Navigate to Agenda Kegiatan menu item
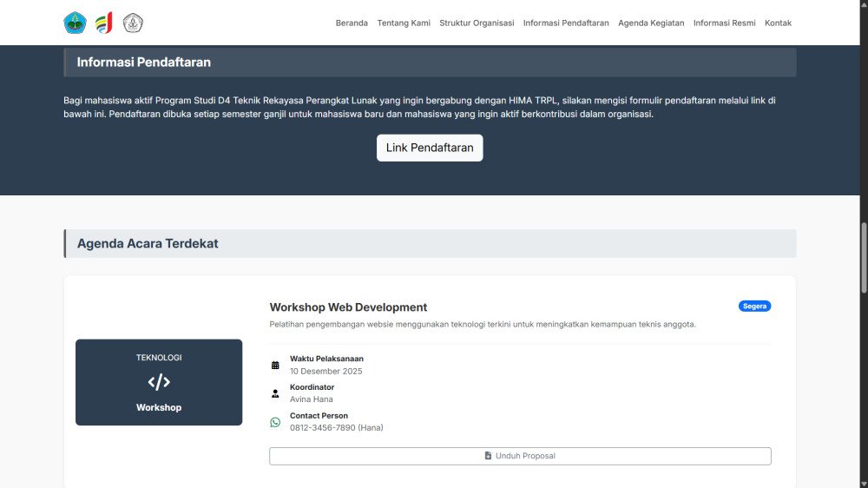This screenshot has width=868, height=488. (651, 23)
